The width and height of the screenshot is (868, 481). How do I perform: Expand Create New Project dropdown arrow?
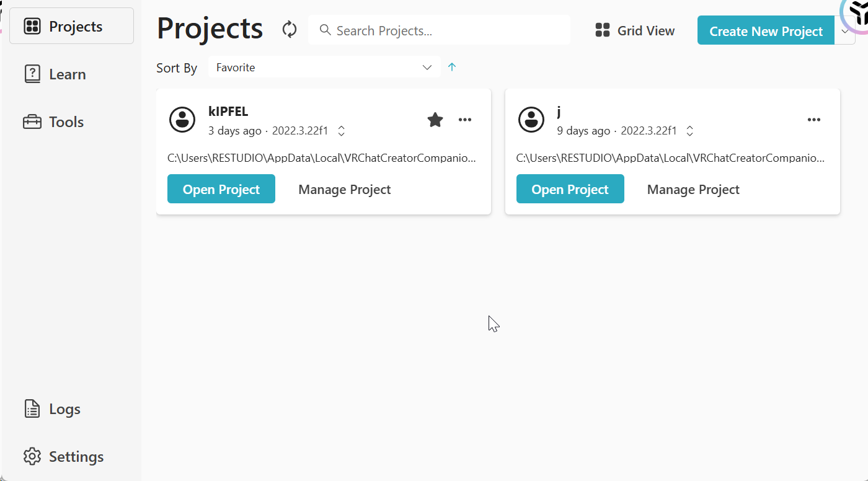pos(844,31)
